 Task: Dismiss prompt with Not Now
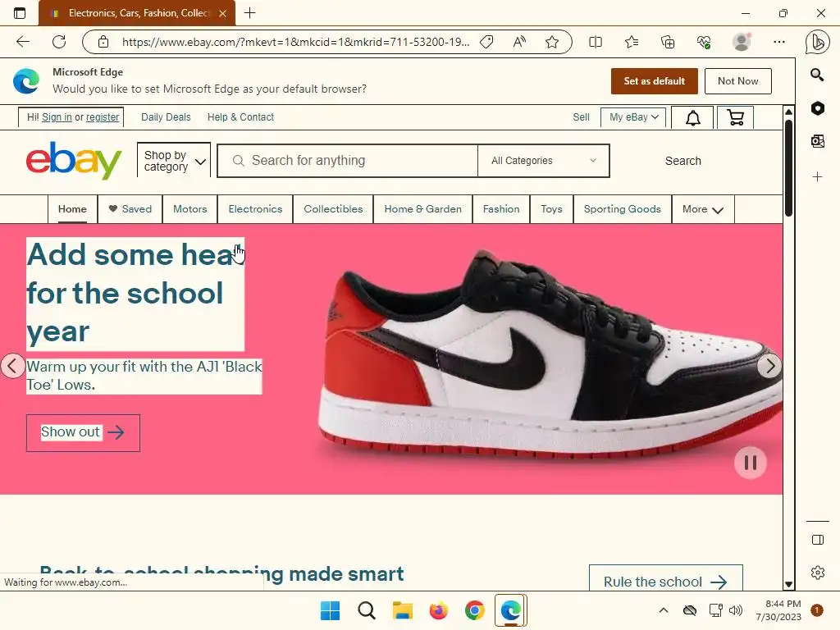pos(737,81)
